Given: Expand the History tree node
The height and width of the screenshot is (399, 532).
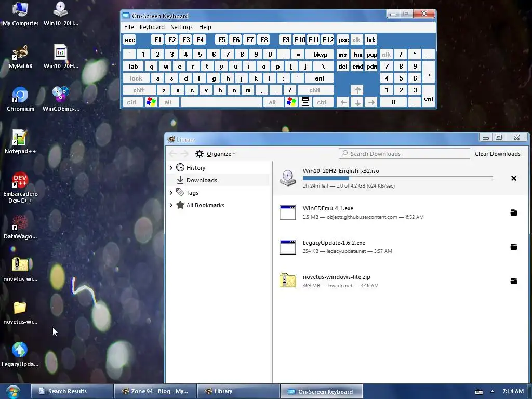Looking at the screenshot, I should (x=171, y=168).
